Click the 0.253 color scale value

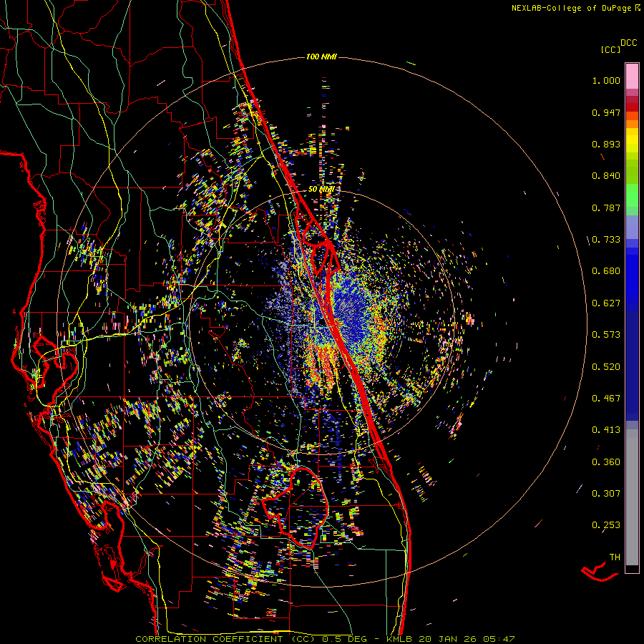606,525
